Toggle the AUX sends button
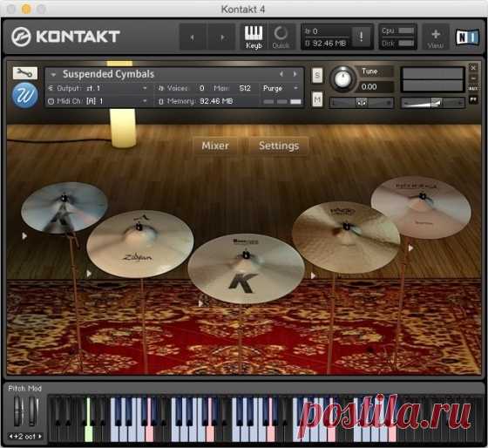 (x=473, y=89)
